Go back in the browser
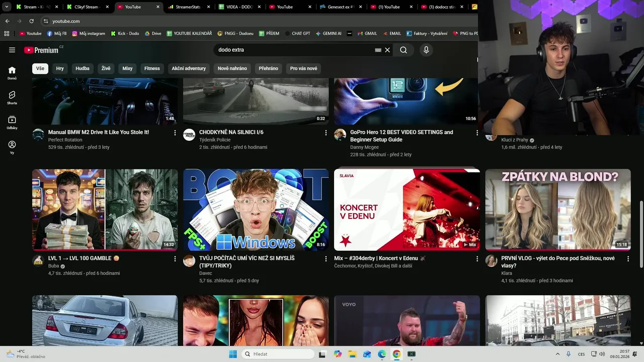The image size is (644, 362). (7, 21)
